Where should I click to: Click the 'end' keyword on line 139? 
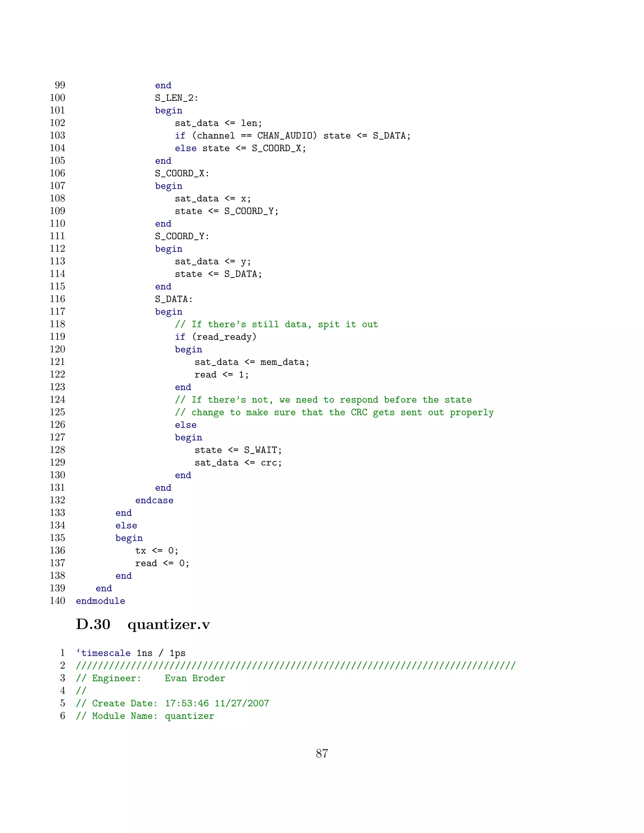[104, 588]
